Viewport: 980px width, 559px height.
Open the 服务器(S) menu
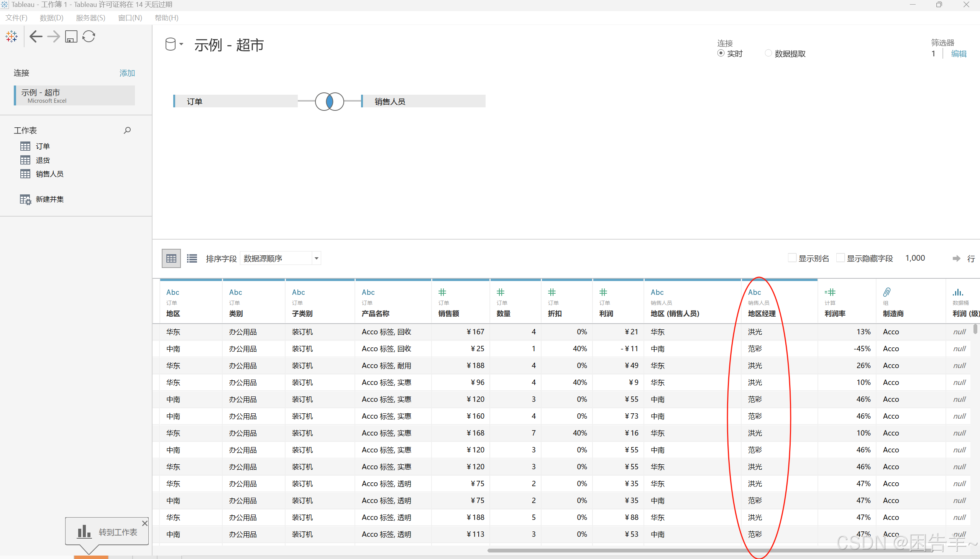(x=90, y=18)
